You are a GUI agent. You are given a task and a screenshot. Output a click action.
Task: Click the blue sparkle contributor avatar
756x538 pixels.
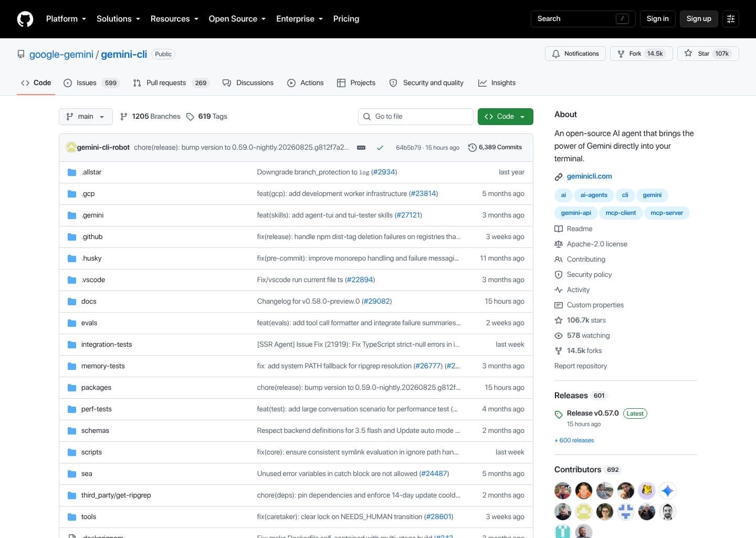667,491
